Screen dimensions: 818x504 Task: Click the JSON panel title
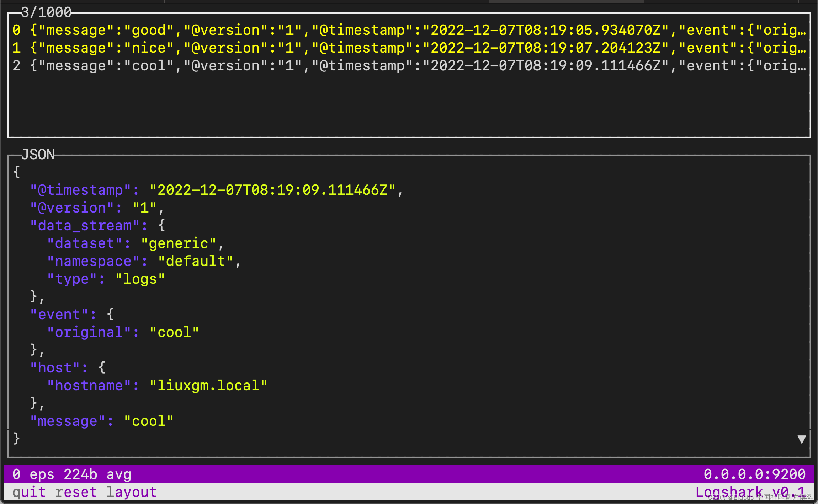[38, 154]
